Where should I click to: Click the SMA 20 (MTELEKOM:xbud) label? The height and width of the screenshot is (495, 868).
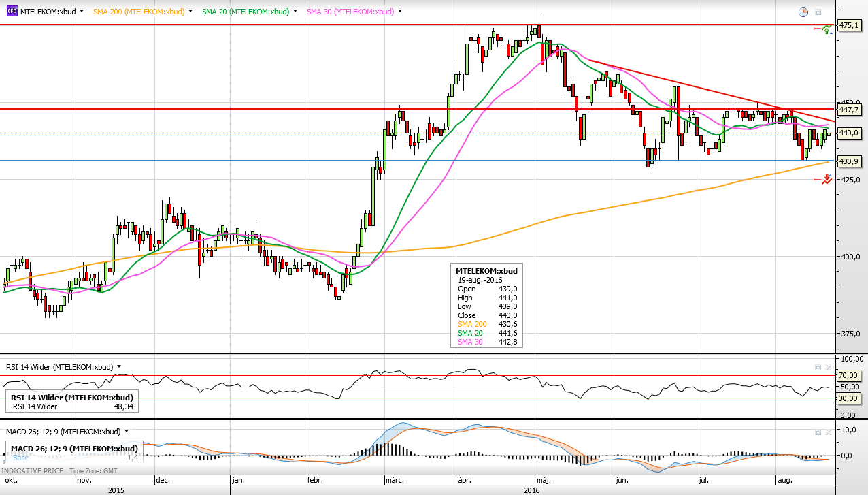click(246, 12)
